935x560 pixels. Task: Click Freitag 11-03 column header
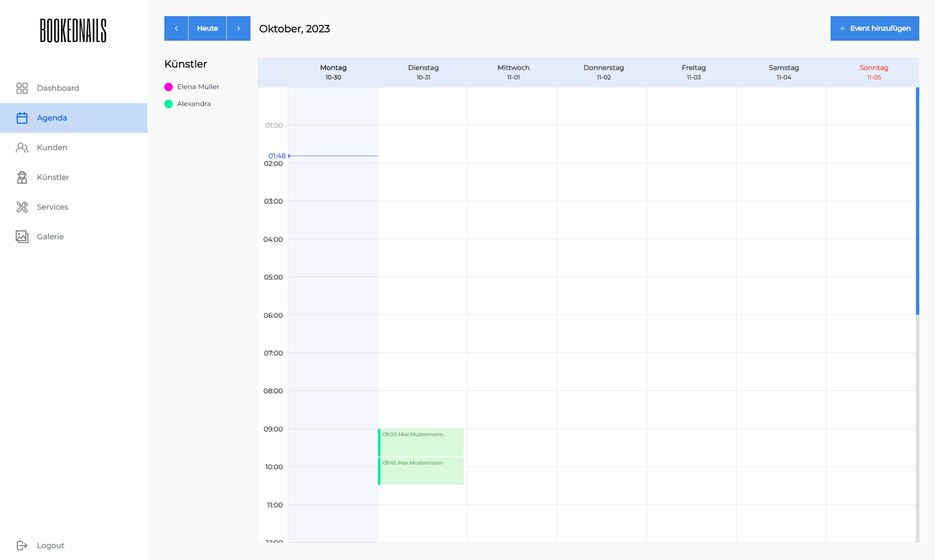[x=693, y=72]
